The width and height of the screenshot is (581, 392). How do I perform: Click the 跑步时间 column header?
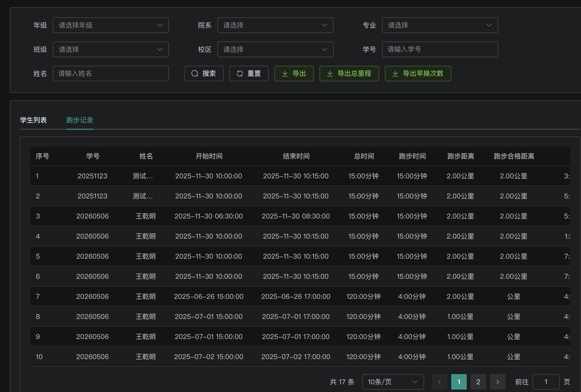tap(412, 156)
